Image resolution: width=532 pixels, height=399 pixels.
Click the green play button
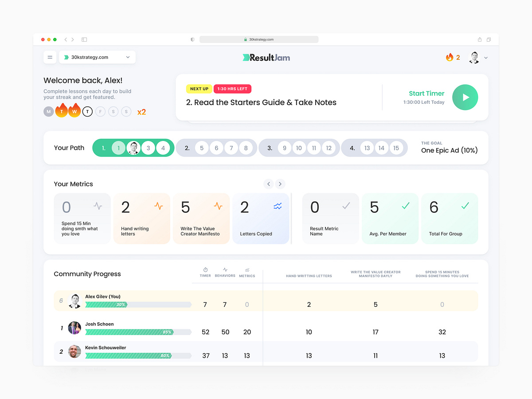click(x=465, y=97)
